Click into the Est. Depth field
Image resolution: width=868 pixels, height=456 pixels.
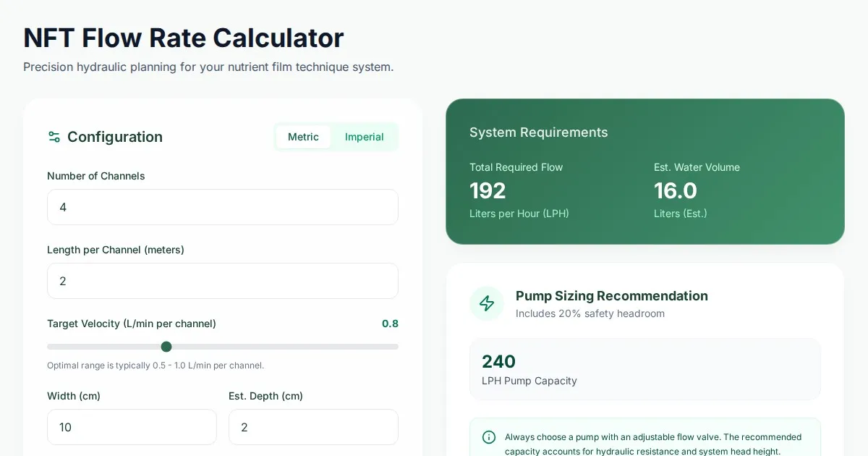[x=313, y=427]
